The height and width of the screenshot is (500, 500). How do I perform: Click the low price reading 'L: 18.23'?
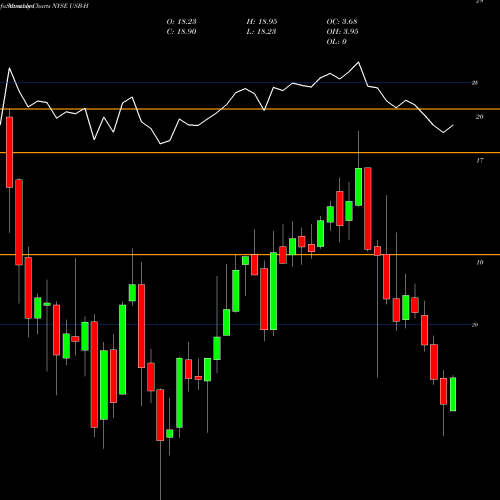pos(262,32)
